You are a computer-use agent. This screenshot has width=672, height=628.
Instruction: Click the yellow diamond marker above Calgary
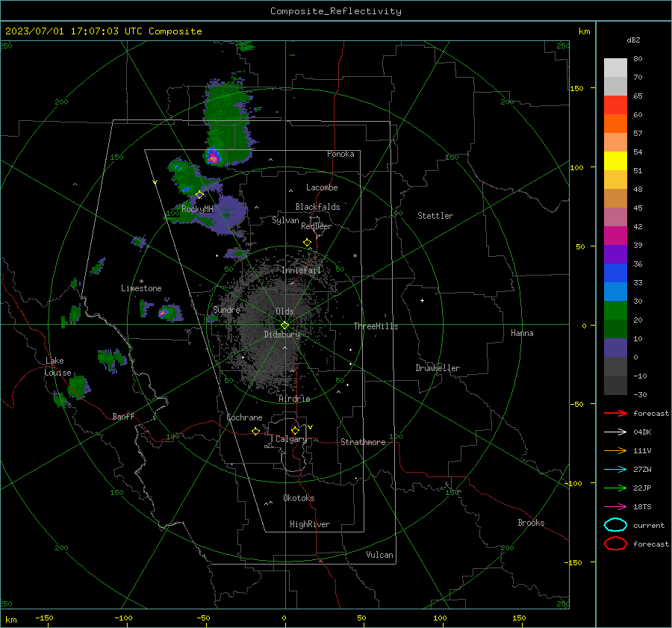(295, 430)
